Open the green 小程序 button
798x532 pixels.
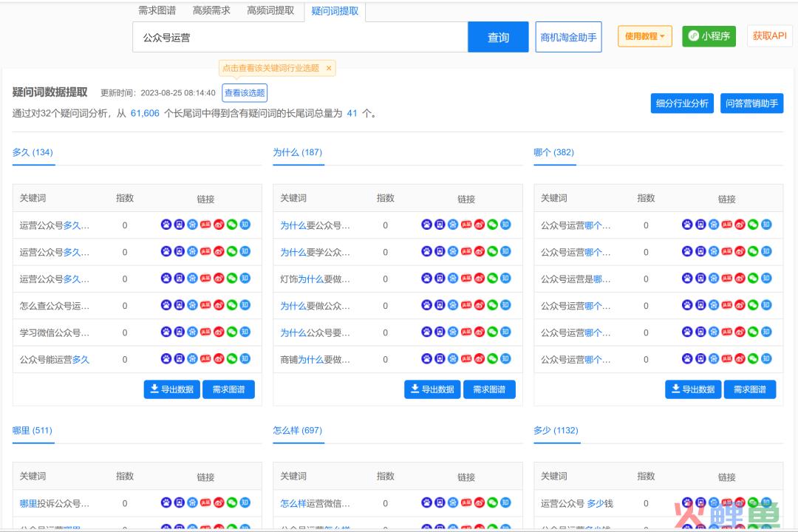709,36
